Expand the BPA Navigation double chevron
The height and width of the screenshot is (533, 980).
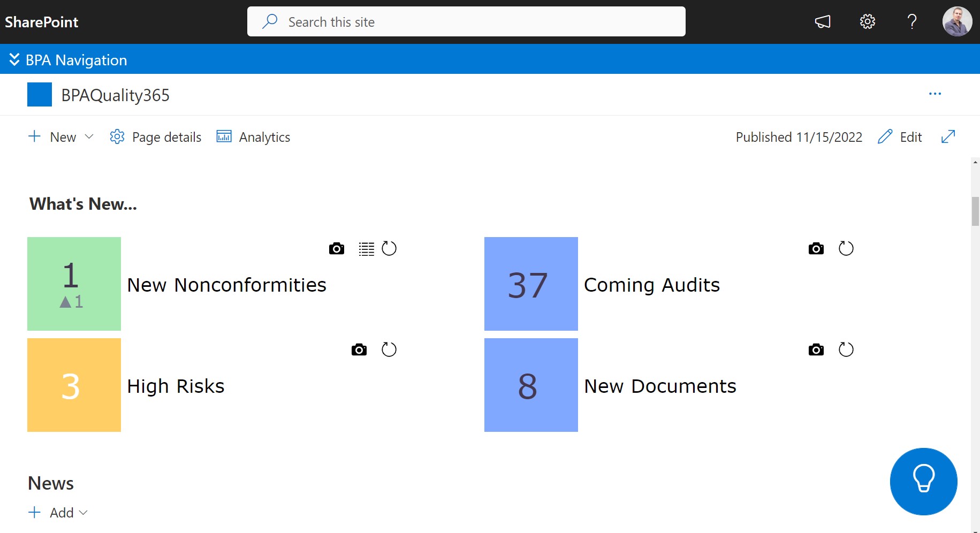click(x=14, y=59)
